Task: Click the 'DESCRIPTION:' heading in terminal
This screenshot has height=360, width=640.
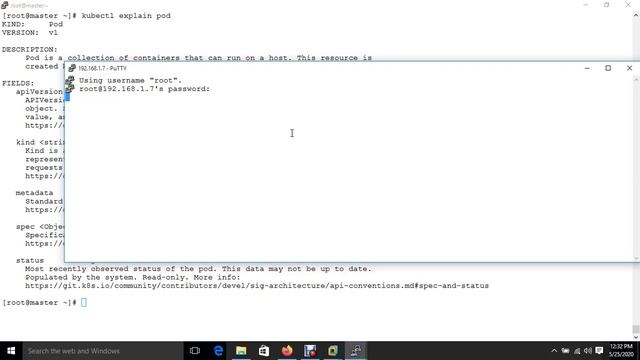Action: pyautogui.click(x=29, y=49)
